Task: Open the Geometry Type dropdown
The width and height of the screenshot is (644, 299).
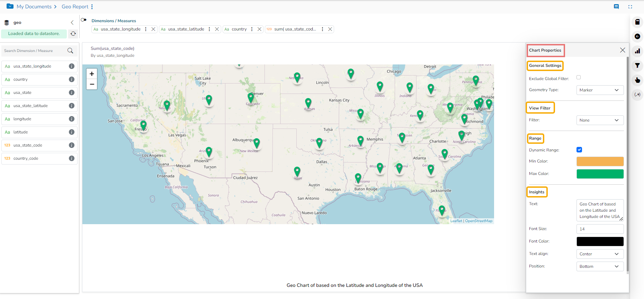Action: (x=600, y=90)
